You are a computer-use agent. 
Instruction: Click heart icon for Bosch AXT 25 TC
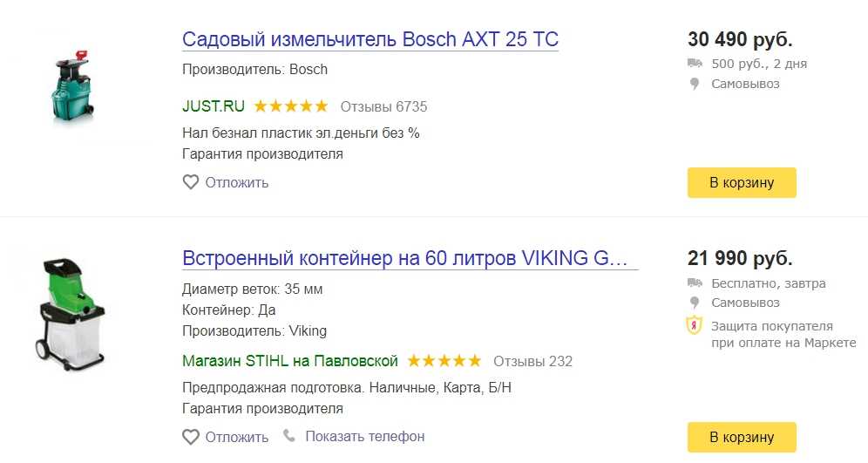pyautogui.click(x=191, y=182)
